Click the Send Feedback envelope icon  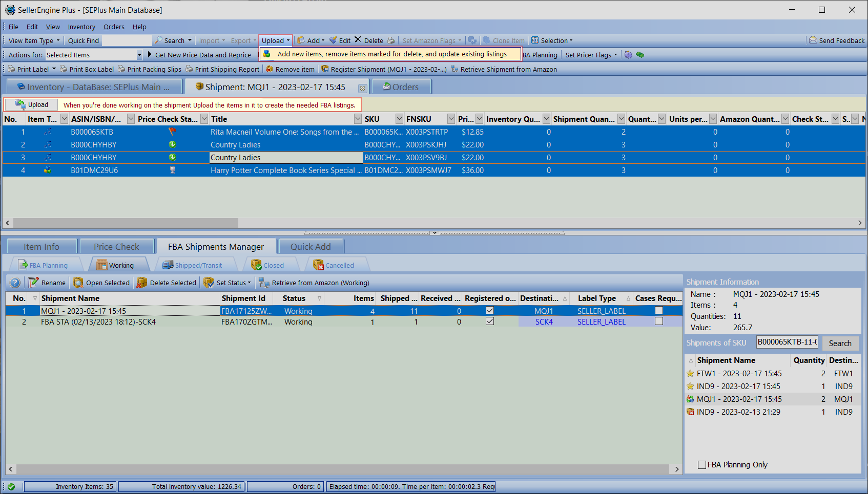coord(813,40)
